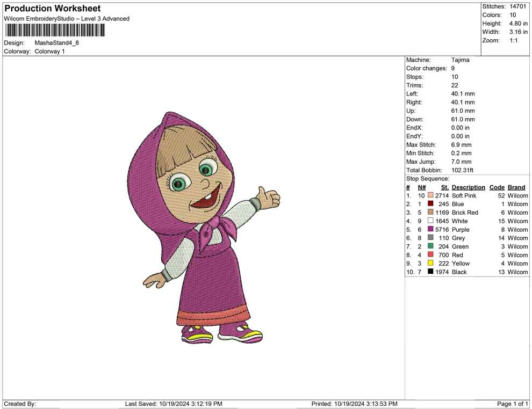Click the Green thread color swatch

click(430, 246)
